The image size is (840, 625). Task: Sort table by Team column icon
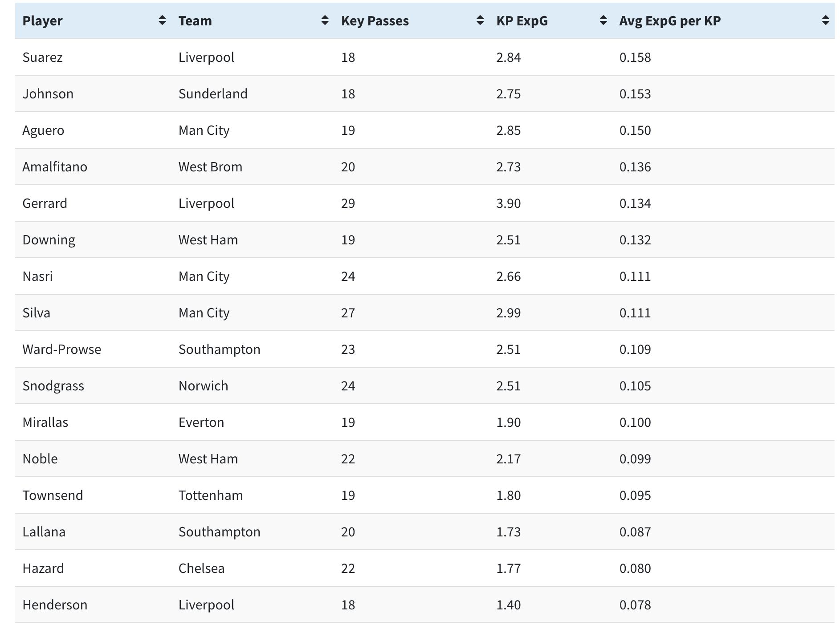click(325, 20)
